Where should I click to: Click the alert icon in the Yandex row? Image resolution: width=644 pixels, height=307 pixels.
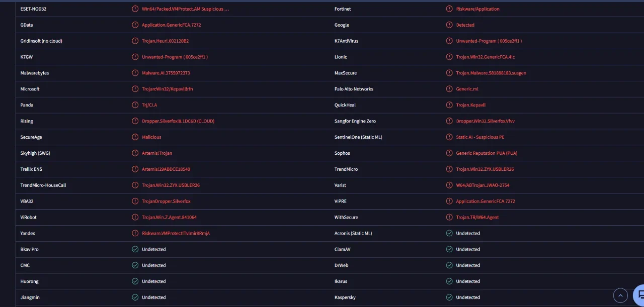[135, 233]
